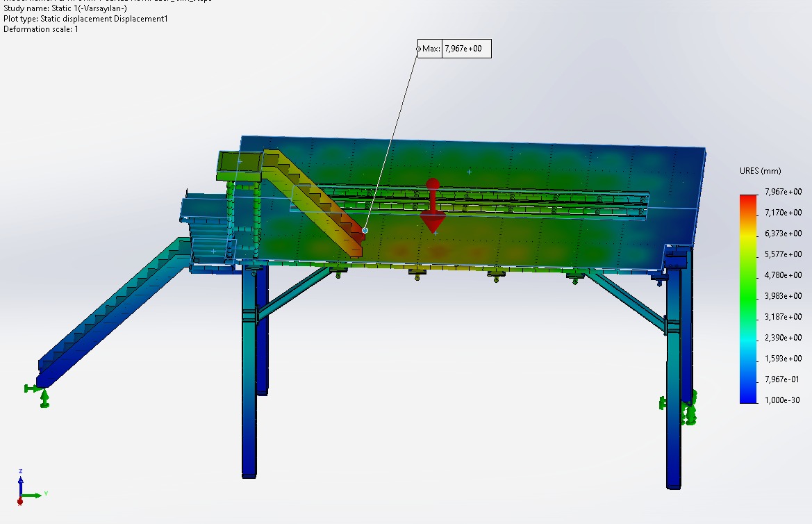The height and width of the screenshot is (524, 812).
Task: Click the 7,967e+00 max value callout box
Action: [x=467, y=49]
